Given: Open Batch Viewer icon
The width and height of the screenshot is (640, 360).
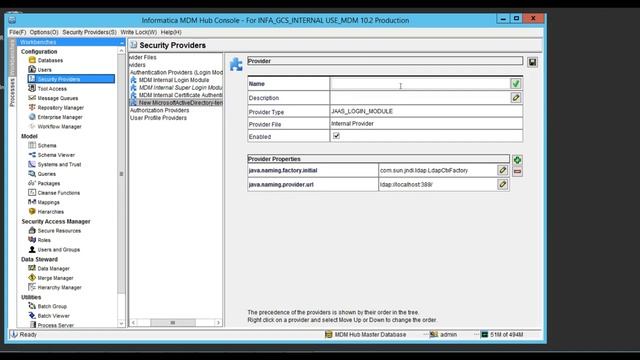Looking at the screenshot, I should [x=32, y=316].
